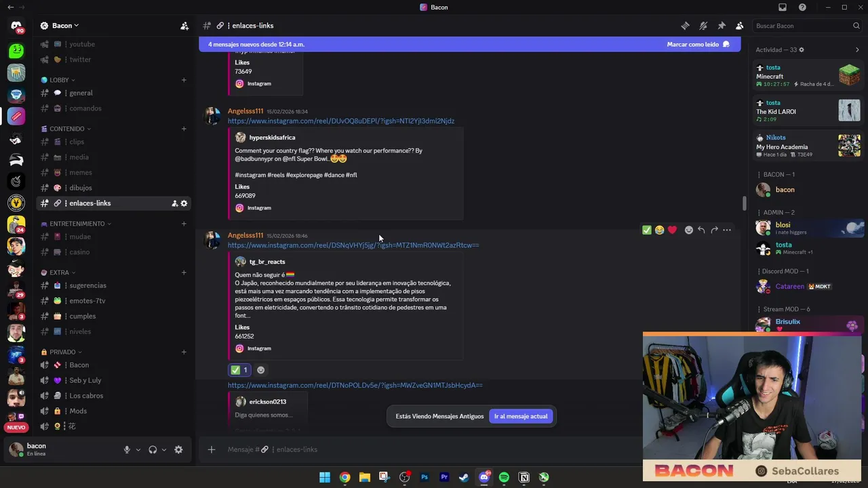Open the emotes-7tv channel
Viewport: 868px width, 488px height.
coord(113,301)
